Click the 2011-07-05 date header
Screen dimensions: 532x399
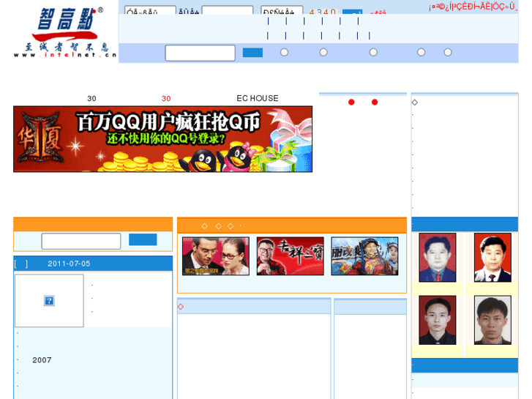(x=69, y=264)
